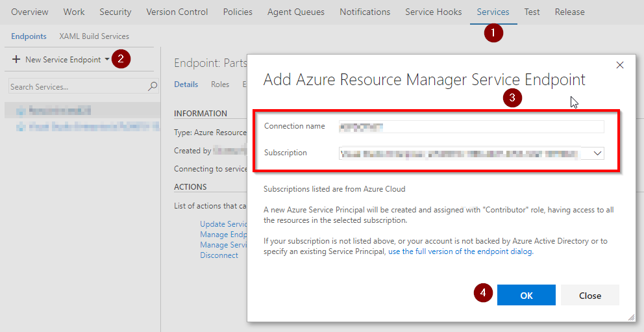Click the search magnifier icon
The image size is (644, 332).
point(153,86)
